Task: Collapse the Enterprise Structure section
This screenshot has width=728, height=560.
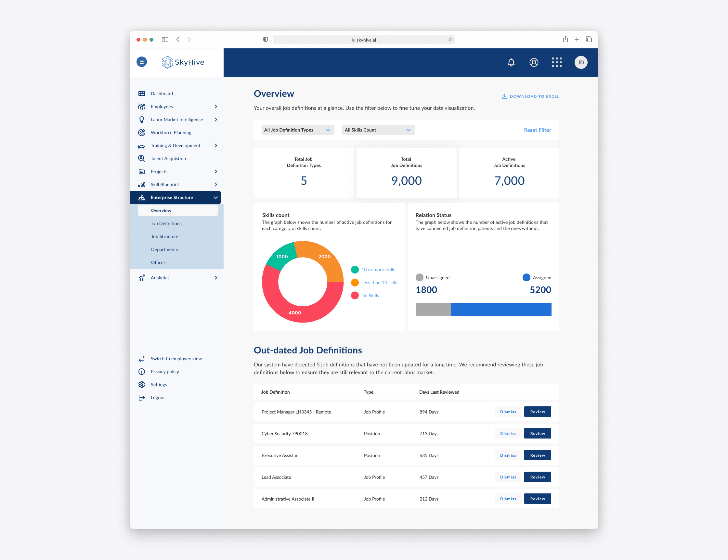Action: (216, 197)
